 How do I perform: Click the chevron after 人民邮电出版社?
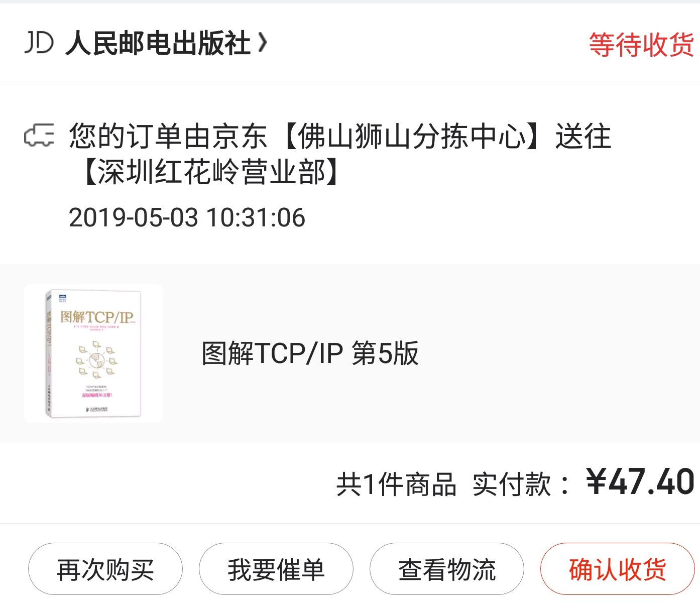(262, 43)
